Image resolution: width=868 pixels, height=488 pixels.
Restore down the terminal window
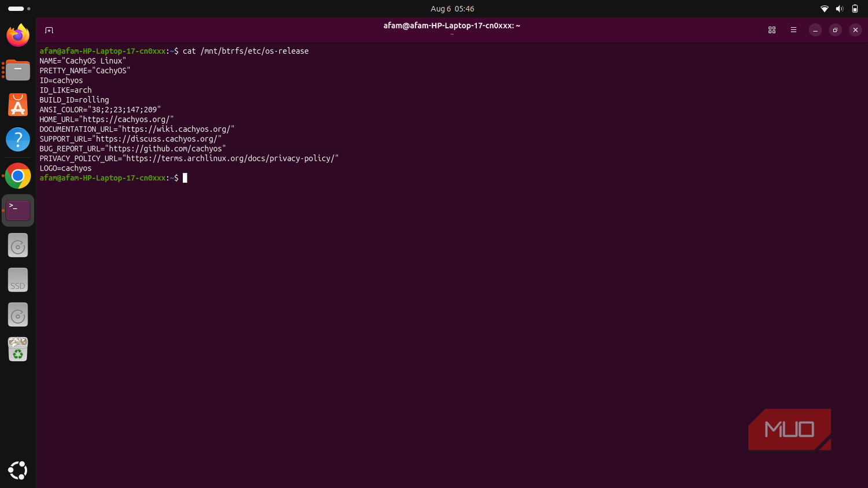coord(835,30)
